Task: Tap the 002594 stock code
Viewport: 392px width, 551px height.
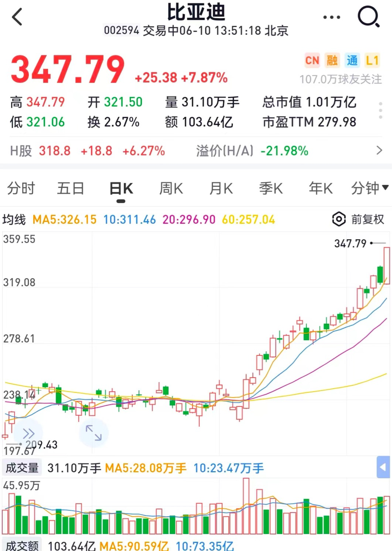Action: (x=122, y=30)
